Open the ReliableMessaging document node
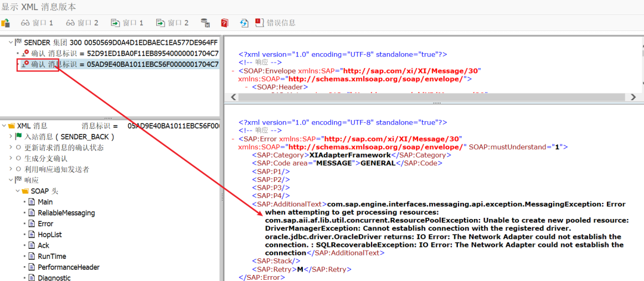Screen dimensions: 644x281 66,213
